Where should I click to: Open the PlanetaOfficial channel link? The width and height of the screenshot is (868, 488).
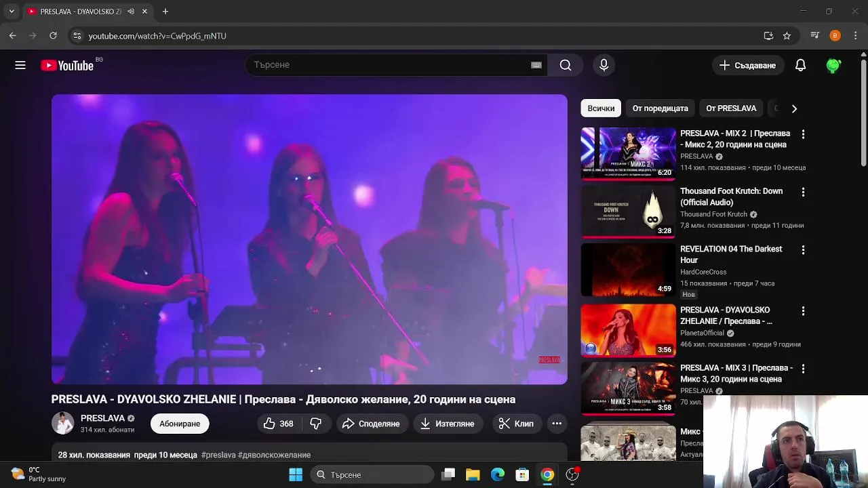702,333
